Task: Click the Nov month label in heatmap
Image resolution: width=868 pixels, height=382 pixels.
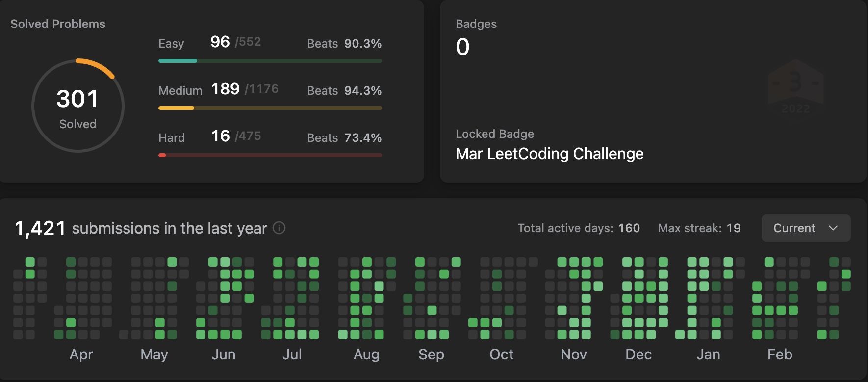Action: coord(573,355)
